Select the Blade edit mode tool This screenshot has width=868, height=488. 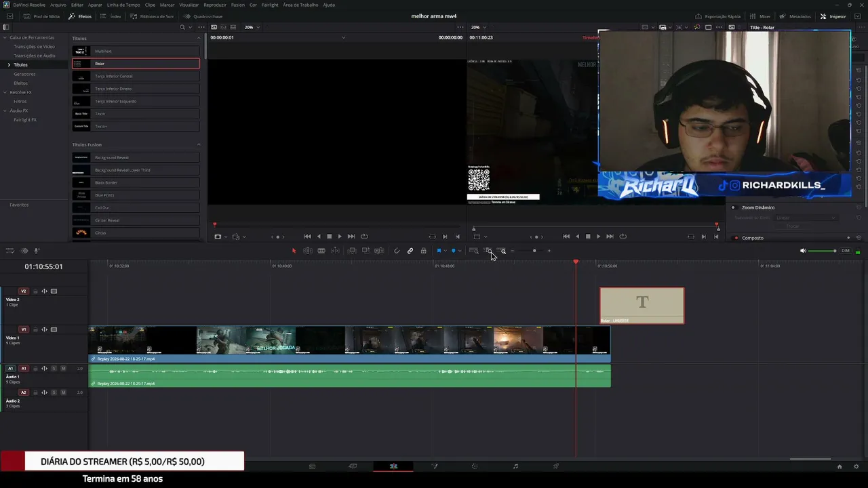coord(335,251)
